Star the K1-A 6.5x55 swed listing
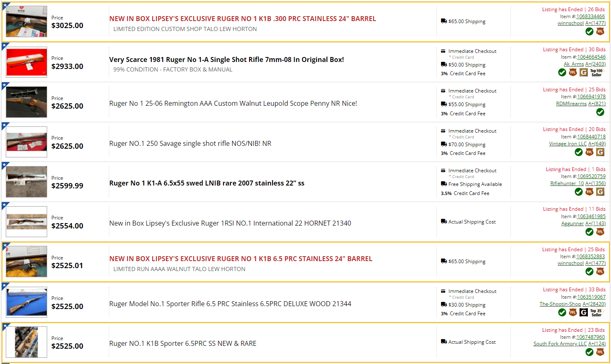Viewport: 611px width, 364px height. point(5,165)
